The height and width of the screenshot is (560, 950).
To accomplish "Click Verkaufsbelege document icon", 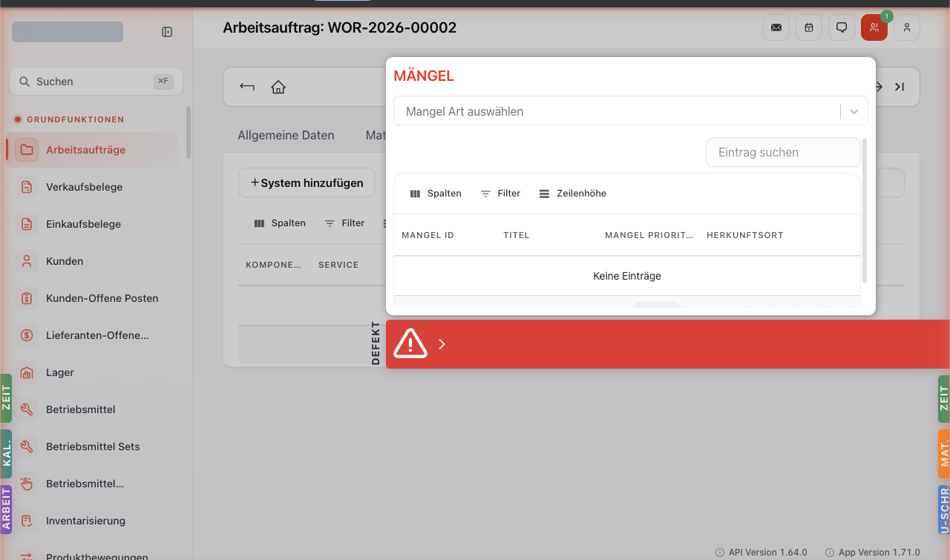I will pyautogui.click(x=27, y=187).
